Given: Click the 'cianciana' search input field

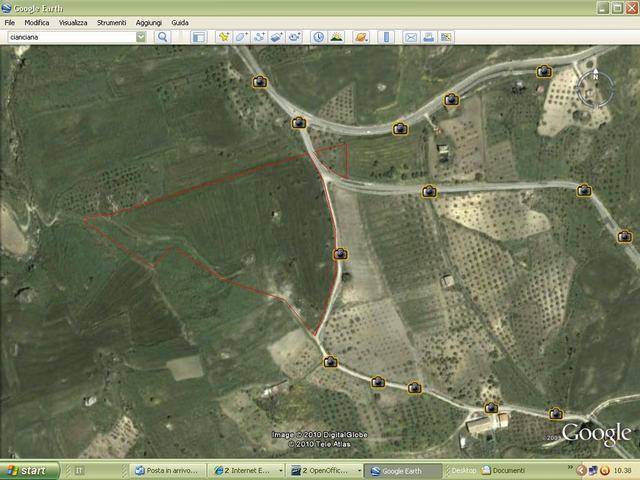Looking at the screenshot, I should (68, 37).
